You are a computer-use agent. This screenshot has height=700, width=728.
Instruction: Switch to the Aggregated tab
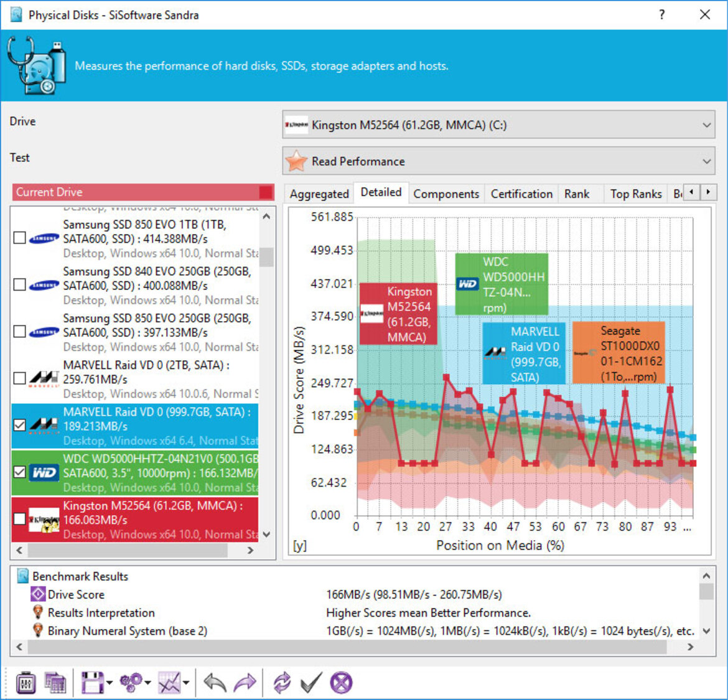tap(319, 194)
